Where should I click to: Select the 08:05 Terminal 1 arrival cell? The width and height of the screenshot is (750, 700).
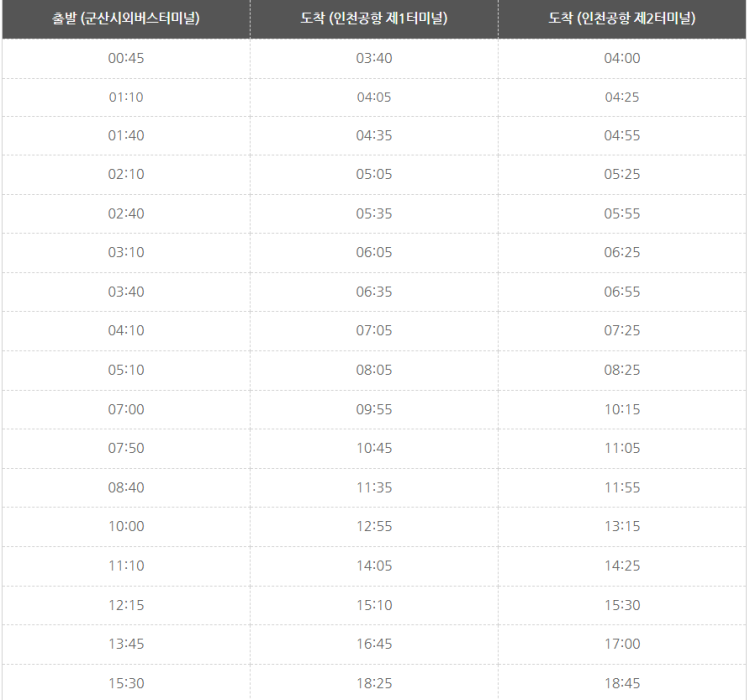(x=374, y=370)
